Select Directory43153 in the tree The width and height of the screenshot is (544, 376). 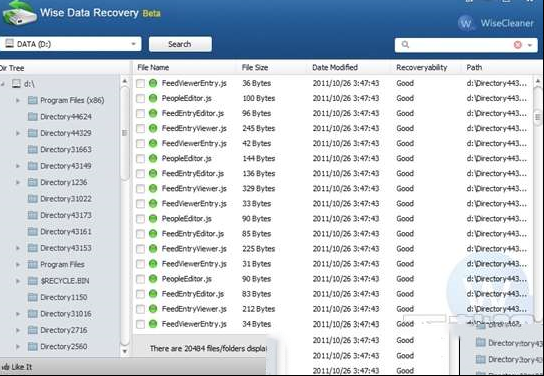click(66, 248)
